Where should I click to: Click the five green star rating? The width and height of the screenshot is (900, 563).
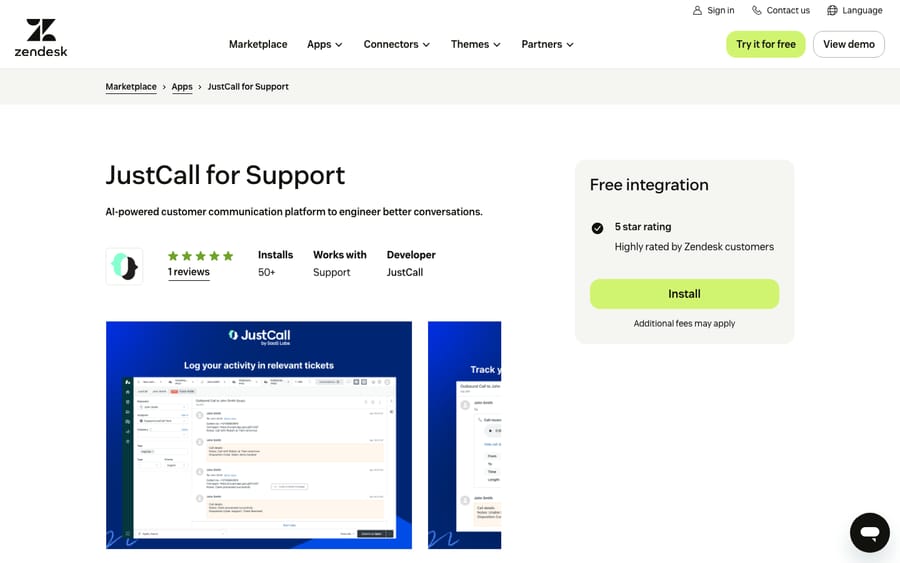[200, 256]
